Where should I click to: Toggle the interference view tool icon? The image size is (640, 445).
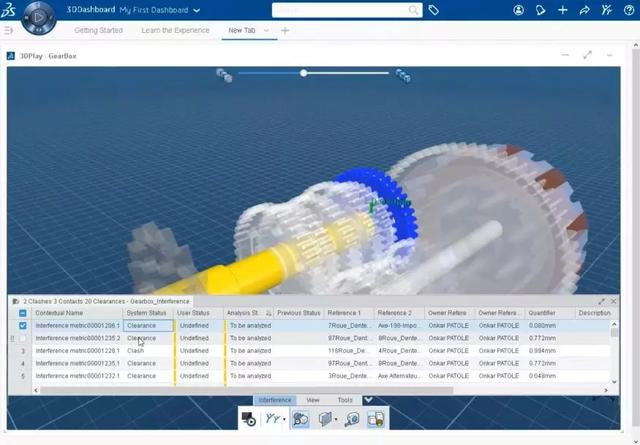pyautogui.click(x=301, y=419)
